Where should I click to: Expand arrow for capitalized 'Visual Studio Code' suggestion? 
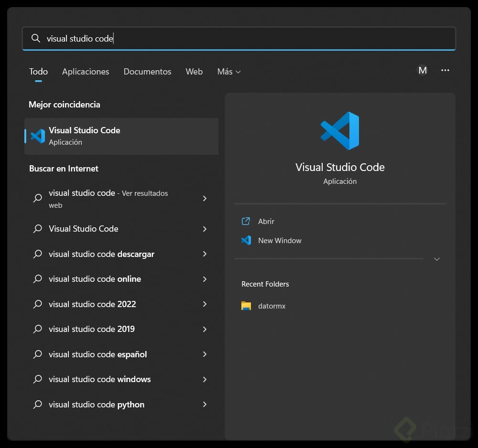pos(205,229)
